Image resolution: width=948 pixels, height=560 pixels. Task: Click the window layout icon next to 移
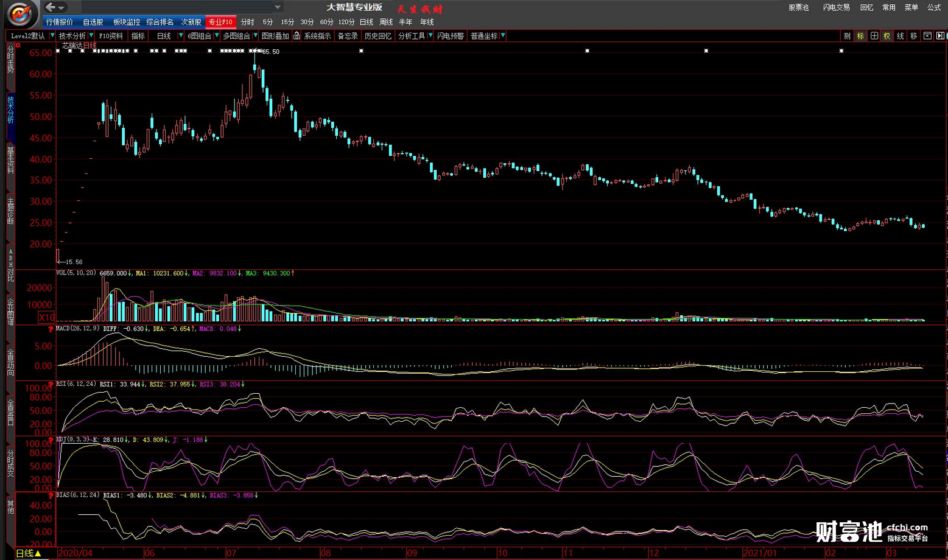click(927, 36)
